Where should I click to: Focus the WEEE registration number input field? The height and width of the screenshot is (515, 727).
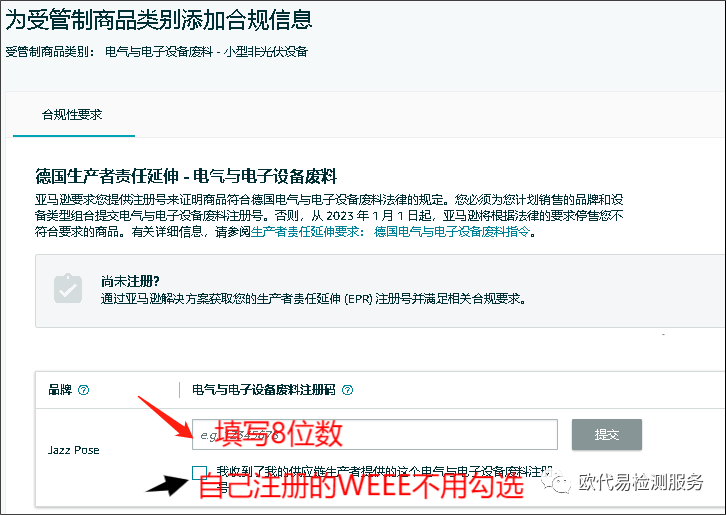[375, 434]
